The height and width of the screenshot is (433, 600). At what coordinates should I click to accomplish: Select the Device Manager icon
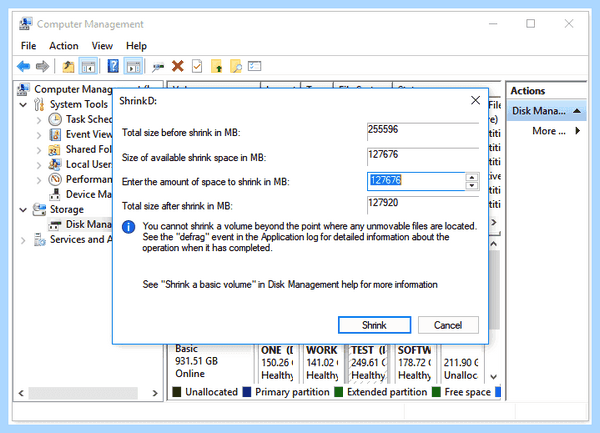55,194
